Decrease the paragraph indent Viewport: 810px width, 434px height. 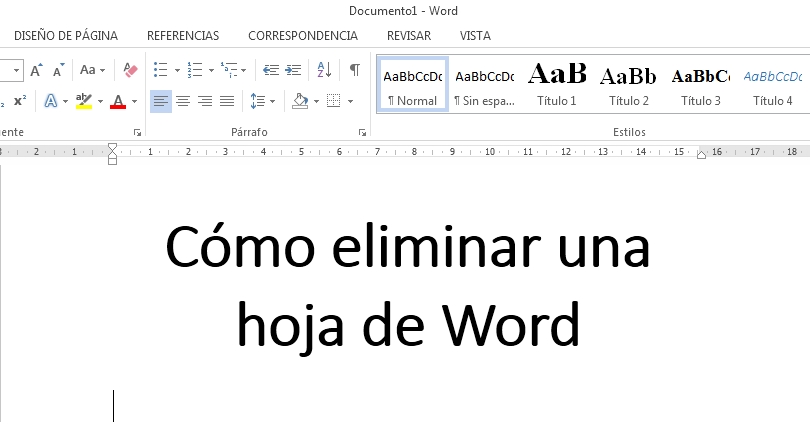(271, 70)
